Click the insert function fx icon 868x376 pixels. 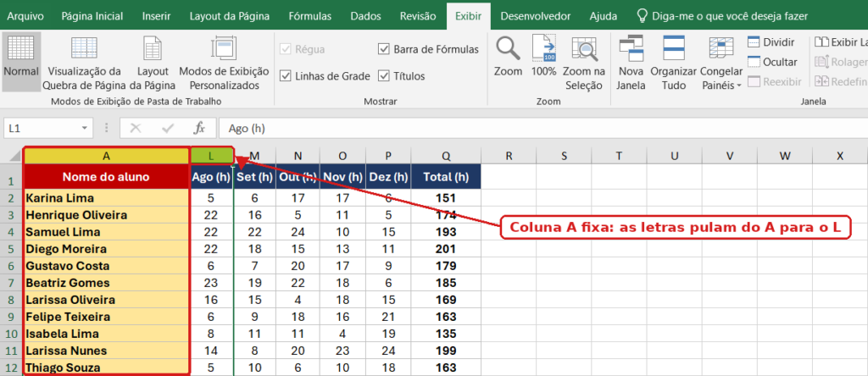(x=199, y=128)
